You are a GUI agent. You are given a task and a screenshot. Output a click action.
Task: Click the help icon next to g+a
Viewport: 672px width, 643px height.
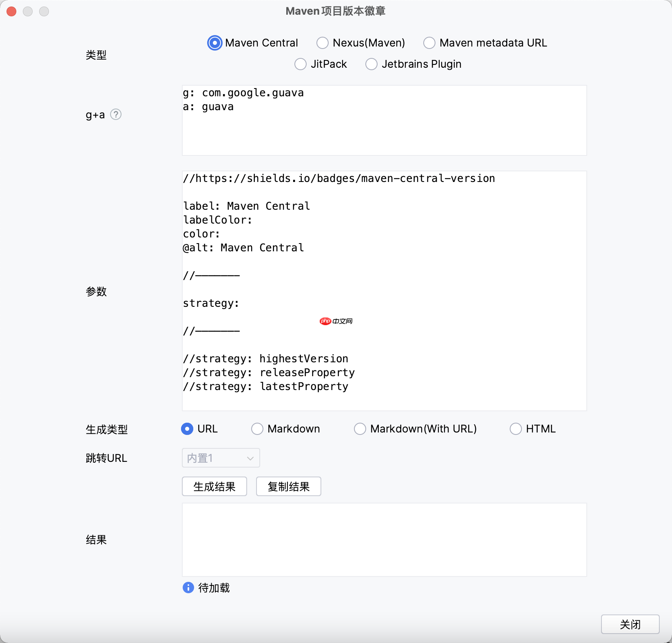pos(116,115)
